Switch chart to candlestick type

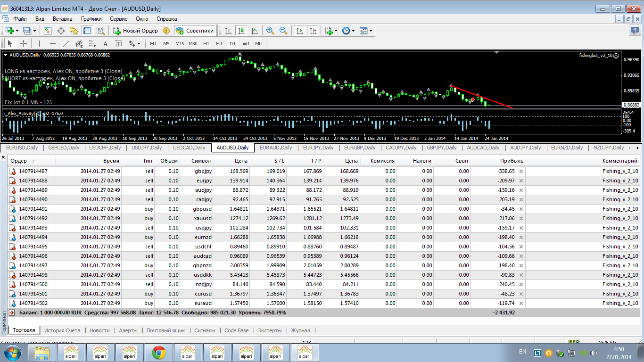(241, 31)
